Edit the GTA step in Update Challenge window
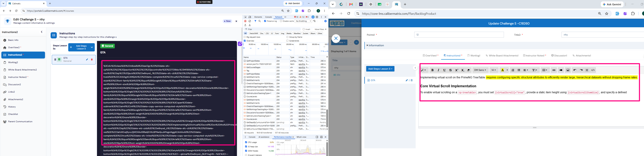 (x=407, y=80)
